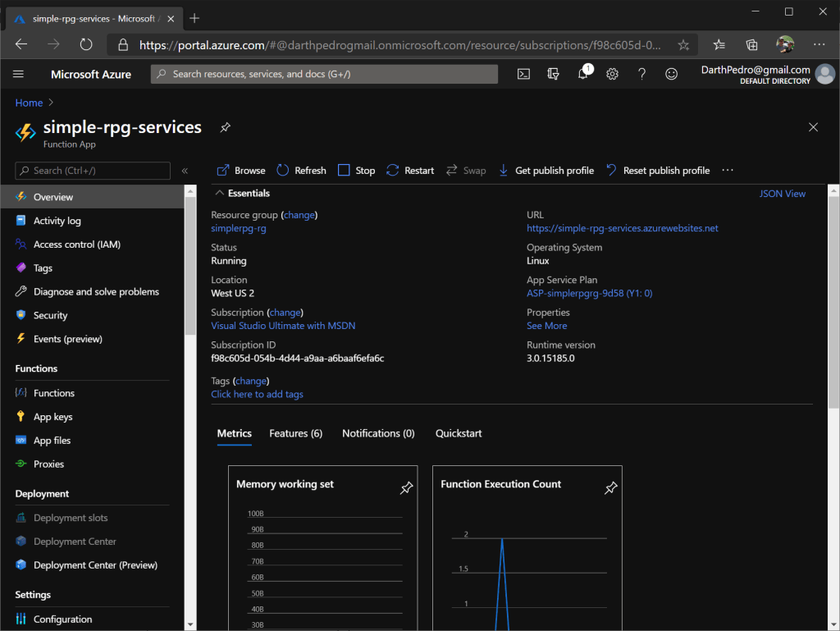Pin the Function Execution Count chart

tap(610, 488)
